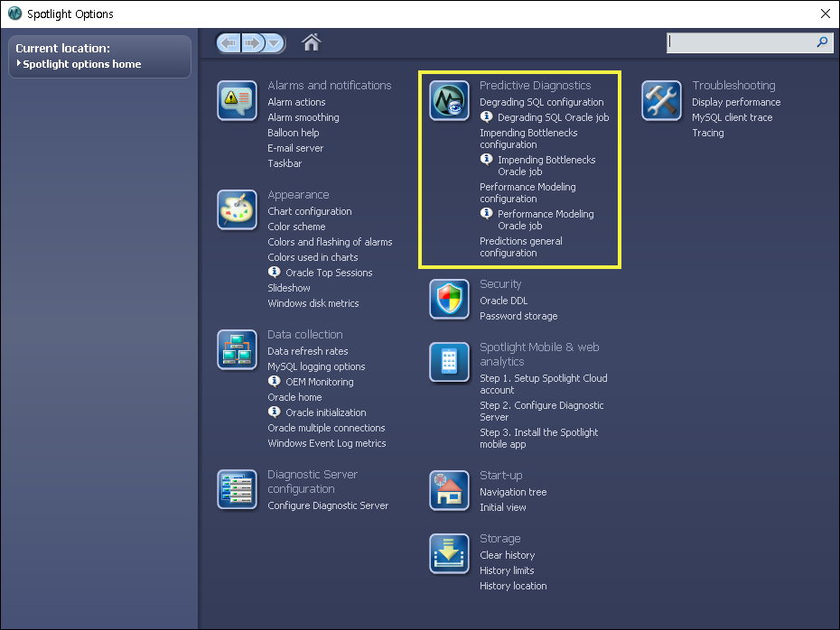Open the Predictive Diagnostics icon
Viewport: 840px width, 630px height.
tap(449, 100)
